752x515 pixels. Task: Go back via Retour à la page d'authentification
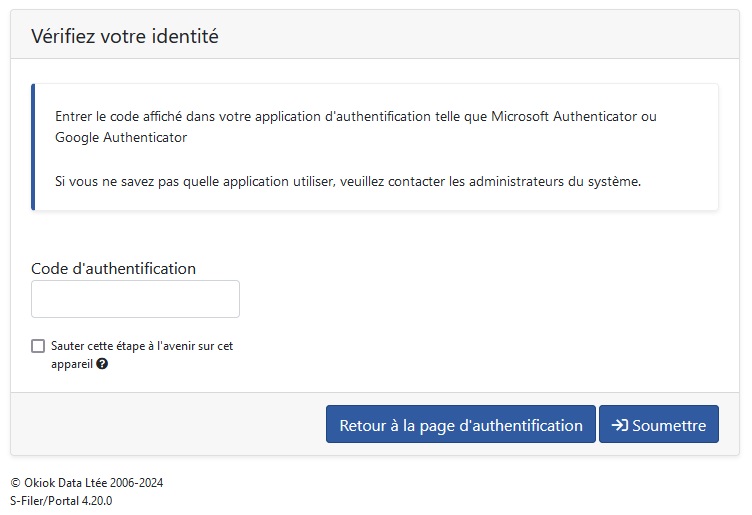coord(460,424)
